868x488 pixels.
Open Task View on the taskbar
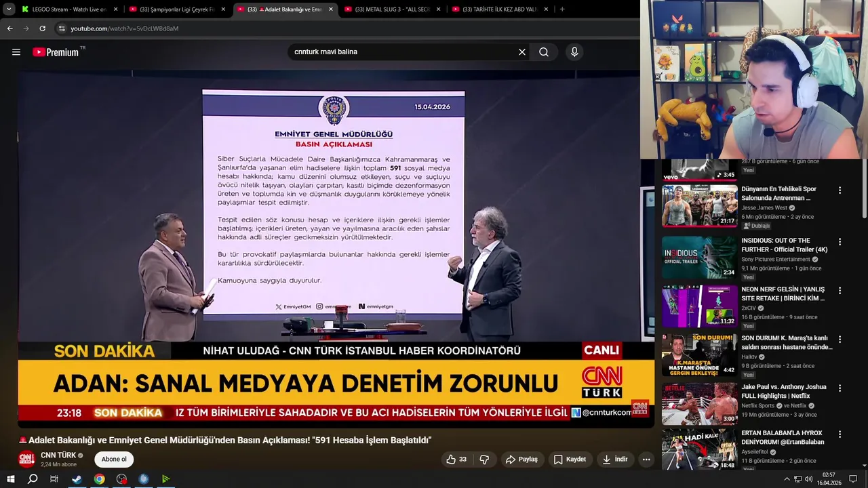54,479
